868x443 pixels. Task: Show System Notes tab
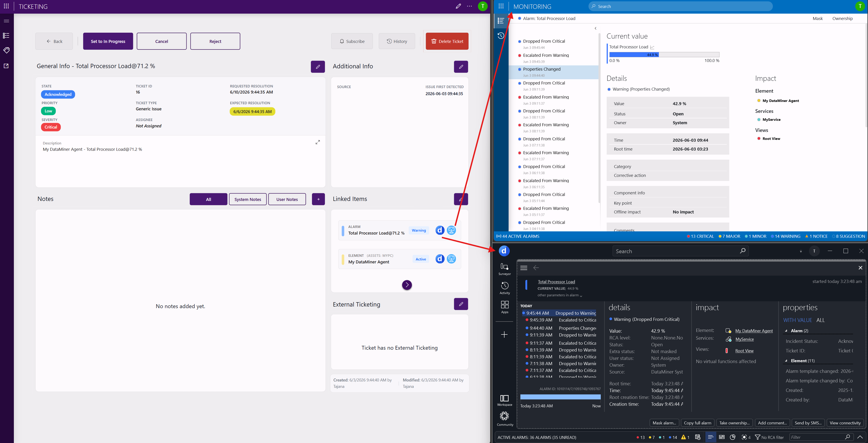click(248, 199)
